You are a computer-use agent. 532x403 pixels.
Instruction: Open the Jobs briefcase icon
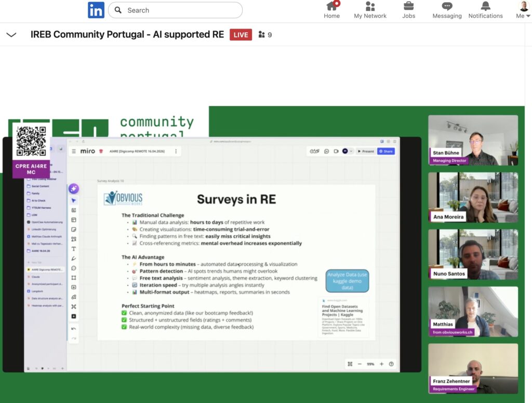tap(409, 10)
